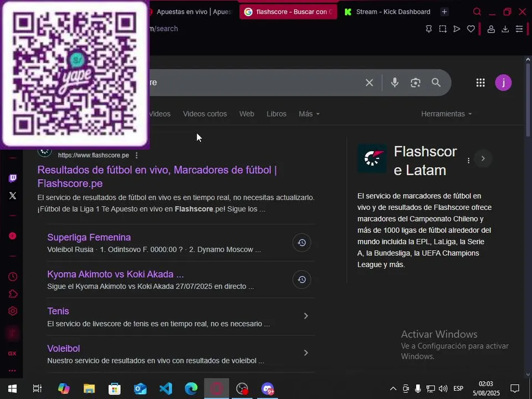Start voice search with microphone icon
This screenshot has width=532, height=399.
tap(395, 83)
